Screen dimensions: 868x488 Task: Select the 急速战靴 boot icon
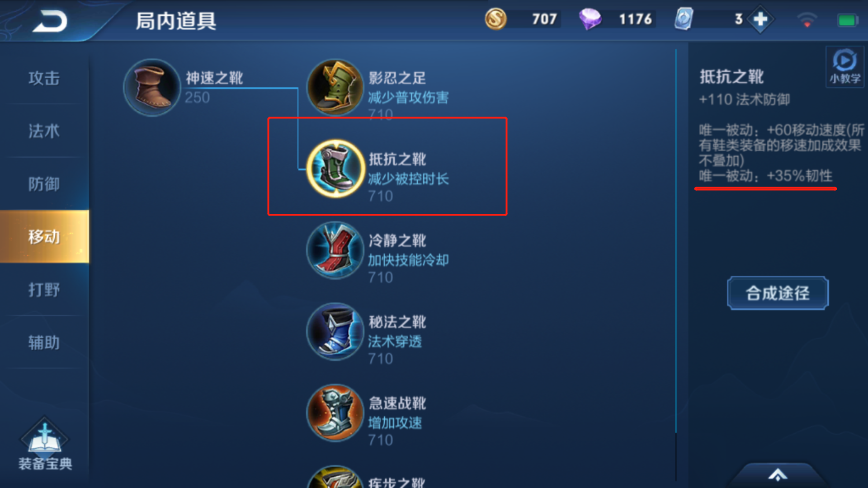click(x=335, y=413)
